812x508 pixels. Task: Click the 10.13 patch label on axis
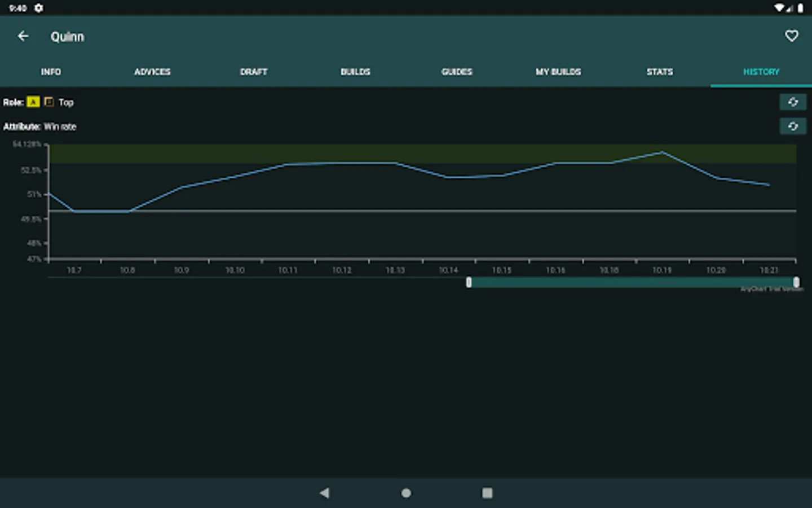[395, 270]
